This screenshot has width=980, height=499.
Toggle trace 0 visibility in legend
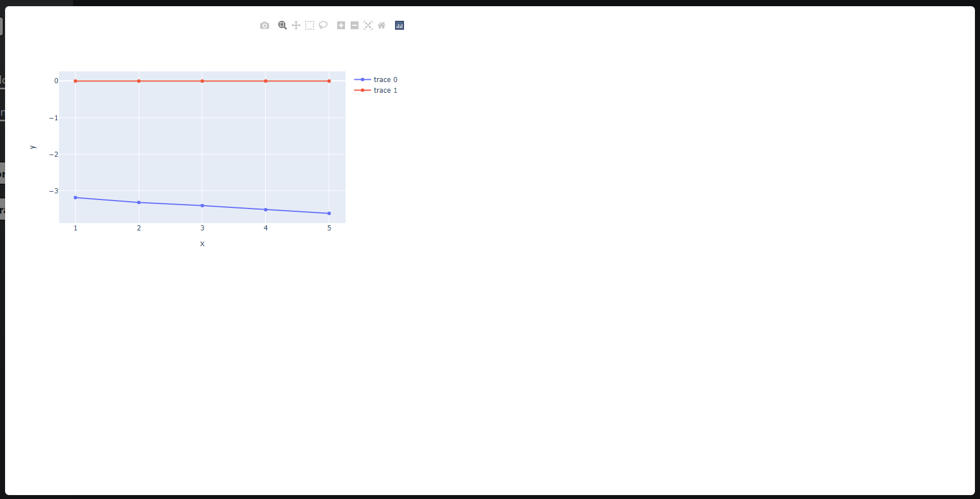coord(376,80)
